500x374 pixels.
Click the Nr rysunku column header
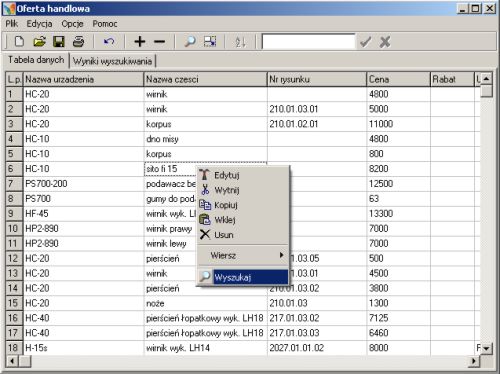click(x=317, y=79)
